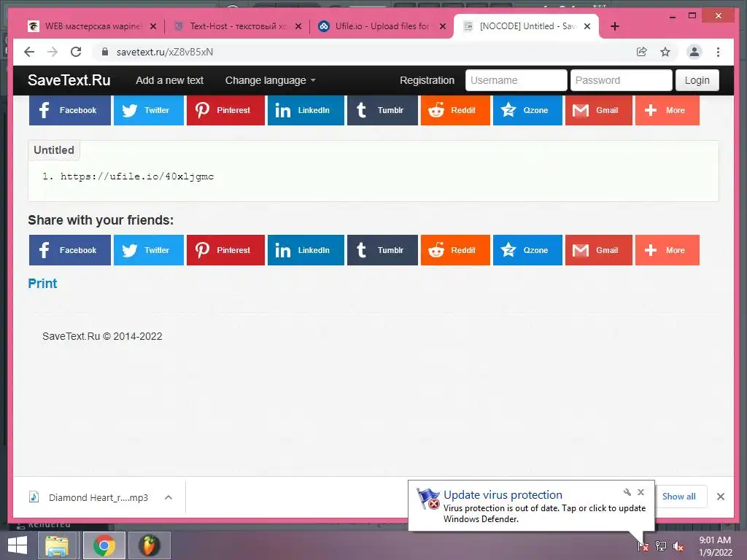Share to Facebook in the top row
Viewport: 747px width, 560px height.
coord(69,110)
